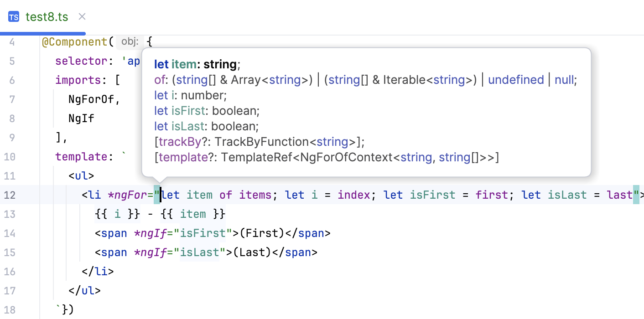The height and width of the screenshot is (319, 644).
Task: Click the NgForOf identifier in imports
Action: click(91, 99)
